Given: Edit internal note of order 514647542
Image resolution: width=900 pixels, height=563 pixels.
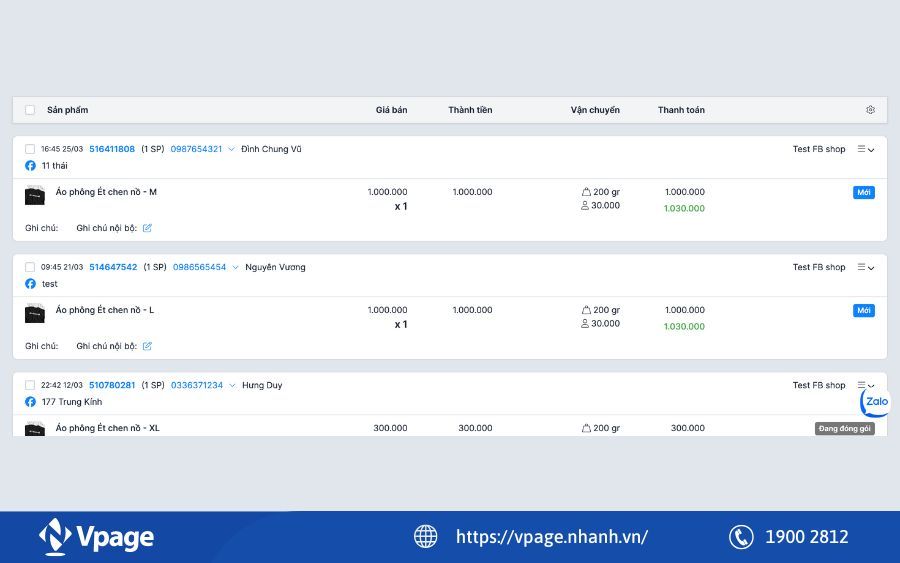Looking at the screenshot, I should pyautogui.click(x=147, y=346).
